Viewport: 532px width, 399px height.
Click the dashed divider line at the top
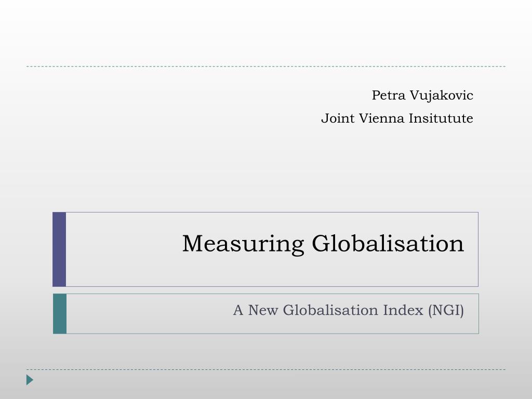click(266, 66)
